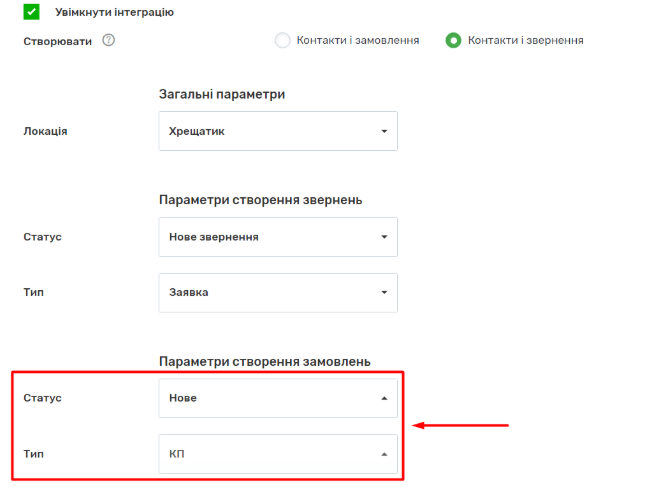
Task: Click the Увімкнути інтеграцію label text
Action: point(113,12)
